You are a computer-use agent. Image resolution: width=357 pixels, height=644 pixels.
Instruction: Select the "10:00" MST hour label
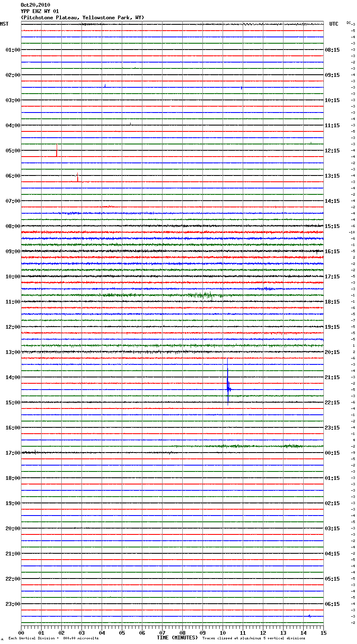click(13, 277)
